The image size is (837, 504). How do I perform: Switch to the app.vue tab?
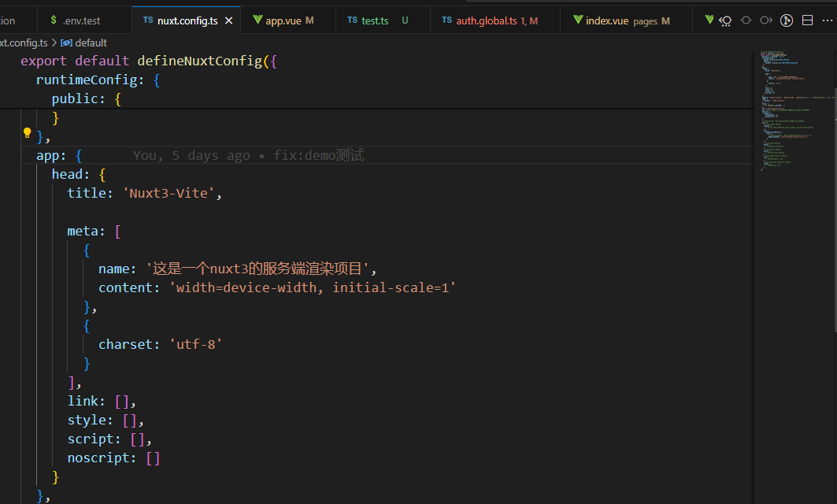pyautogui.click(x=284, y=20)
